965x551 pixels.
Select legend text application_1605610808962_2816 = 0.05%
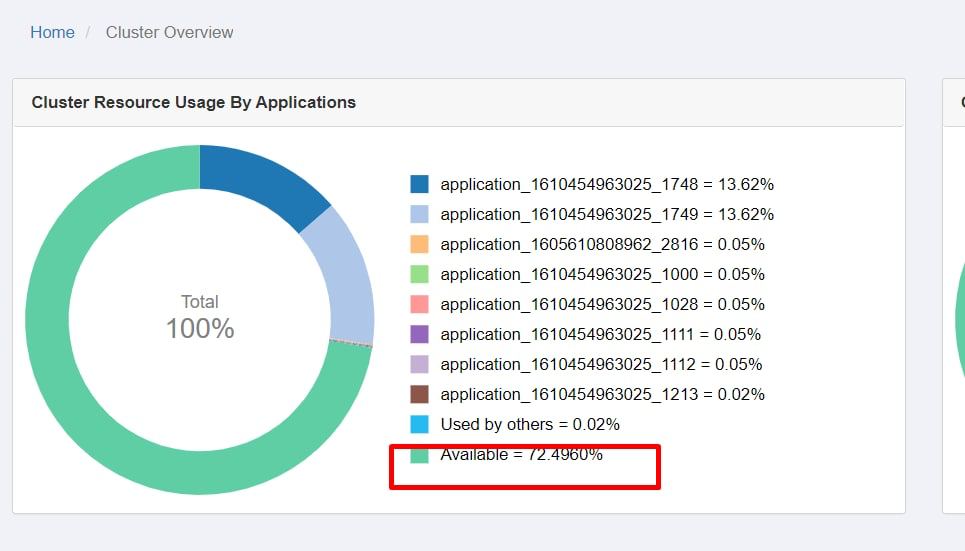(x=603, y=244)
